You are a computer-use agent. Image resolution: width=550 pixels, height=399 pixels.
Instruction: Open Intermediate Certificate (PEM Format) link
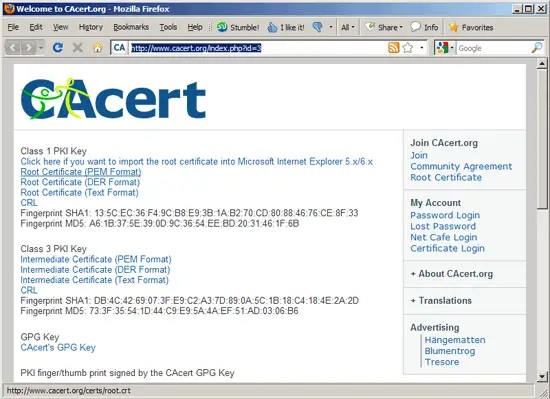pos(96,259)
